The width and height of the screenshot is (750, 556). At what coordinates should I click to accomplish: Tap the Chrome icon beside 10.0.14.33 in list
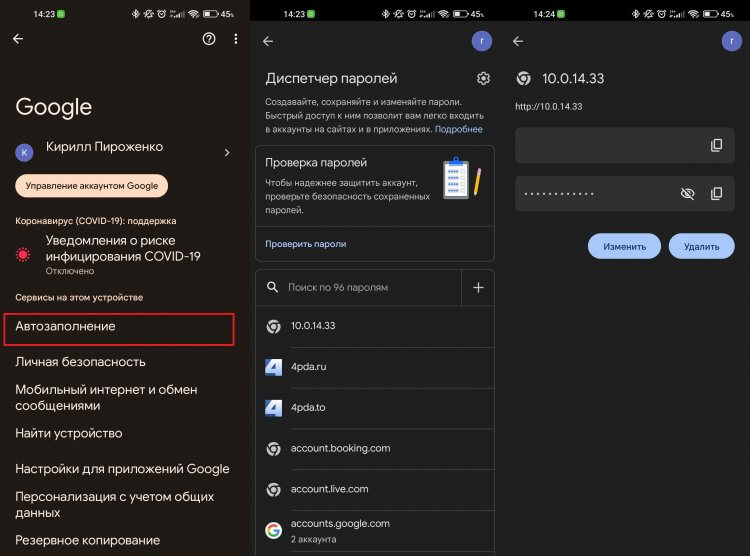click(274, 326)
